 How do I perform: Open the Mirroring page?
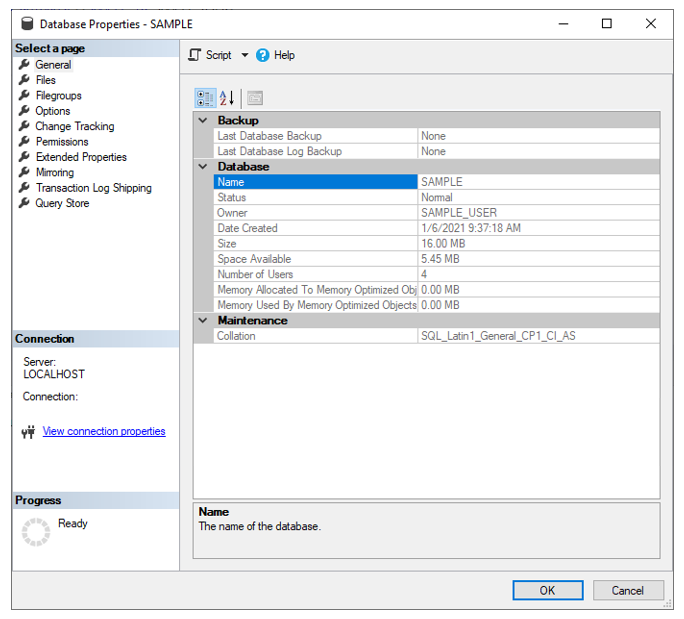coord(55,172)
